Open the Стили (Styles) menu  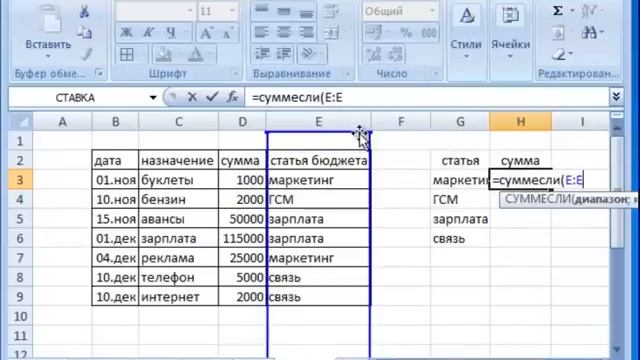click(466, 33)
